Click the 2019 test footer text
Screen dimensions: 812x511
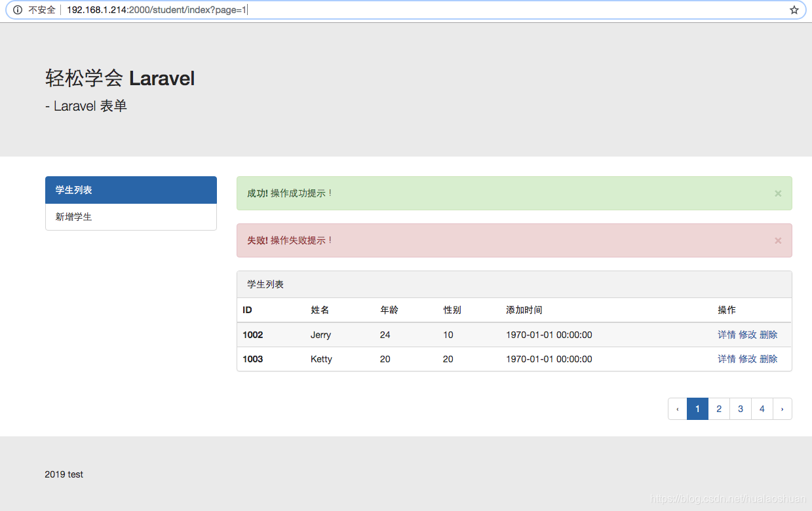coord(64,474)
